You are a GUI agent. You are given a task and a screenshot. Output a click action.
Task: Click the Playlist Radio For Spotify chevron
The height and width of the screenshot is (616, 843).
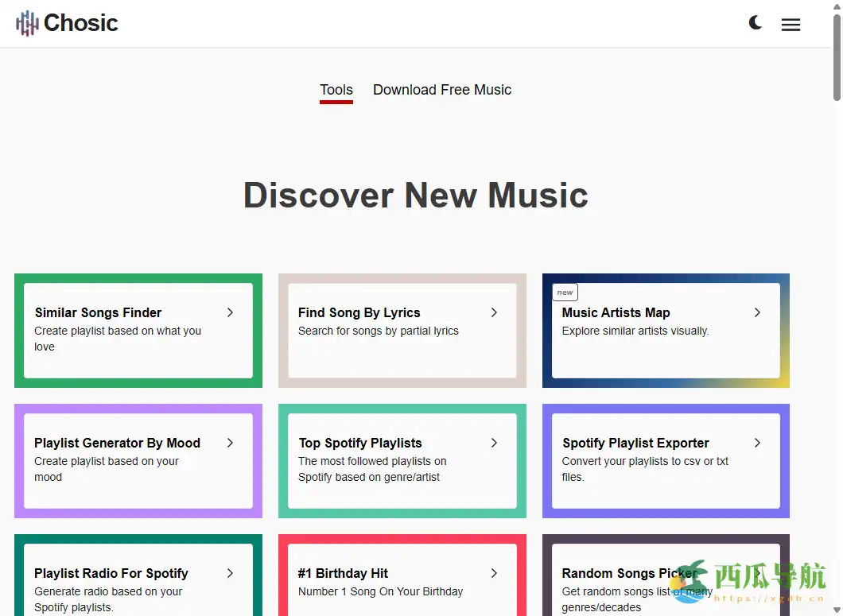(x=230, y=573)
